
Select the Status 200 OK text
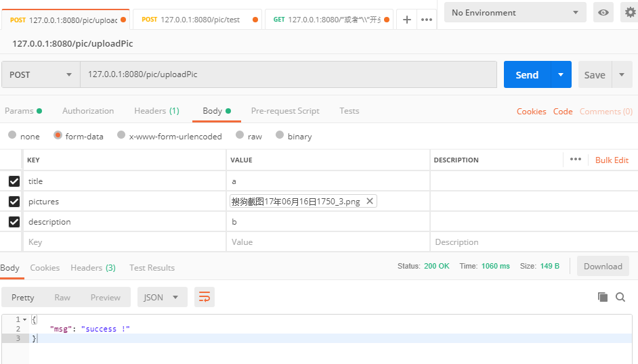pos(423,266)
